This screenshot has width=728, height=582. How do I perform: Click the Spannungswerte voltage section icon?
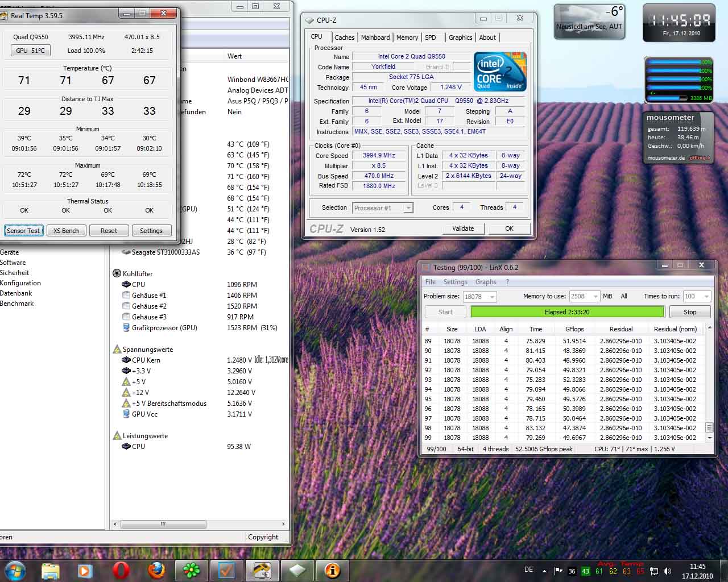(x=117, y=349)
